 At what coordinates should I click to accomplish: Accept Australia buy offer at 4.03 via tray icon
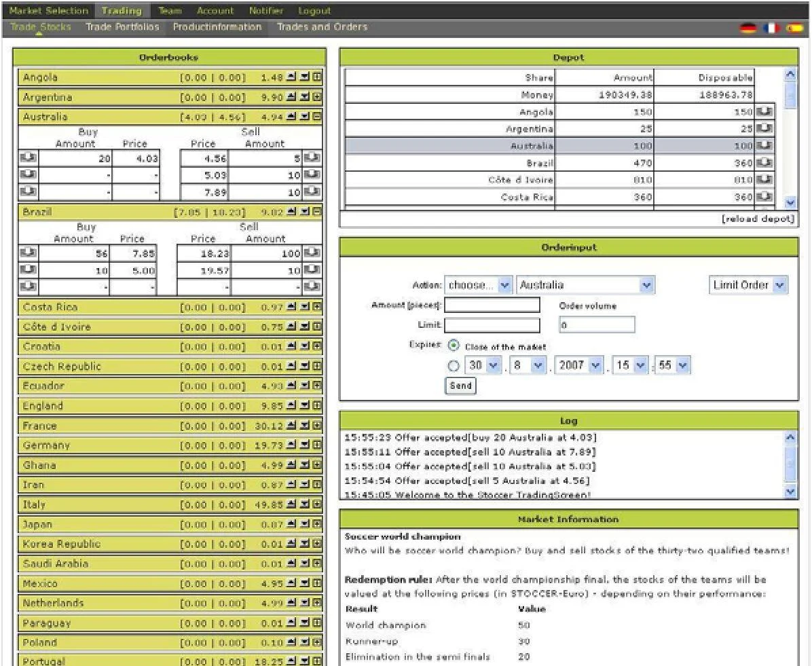28,158
